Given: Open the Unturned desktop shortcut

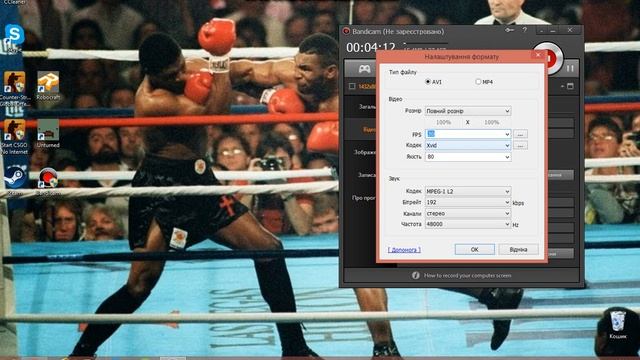Looking at the screenshot, I should tap(48, 133).
